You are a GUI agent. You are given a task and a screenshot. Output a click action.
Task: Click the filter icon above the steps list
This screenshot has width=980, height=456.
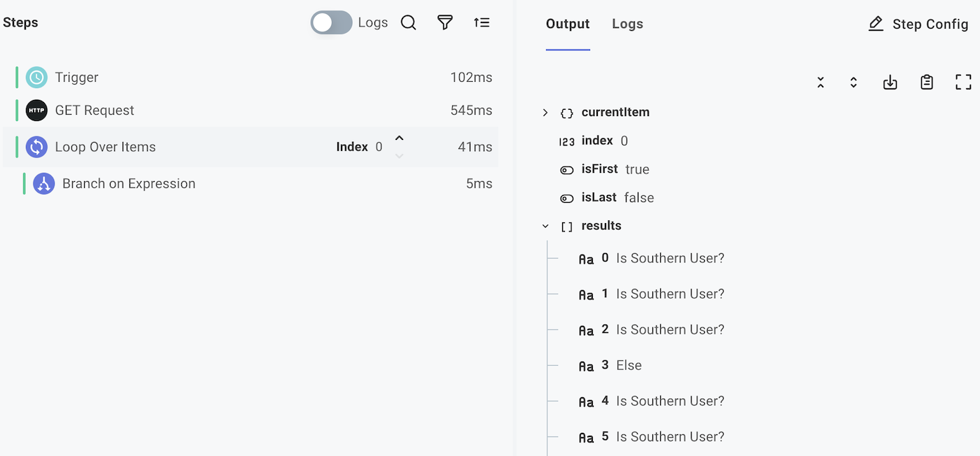coord(445,22)
